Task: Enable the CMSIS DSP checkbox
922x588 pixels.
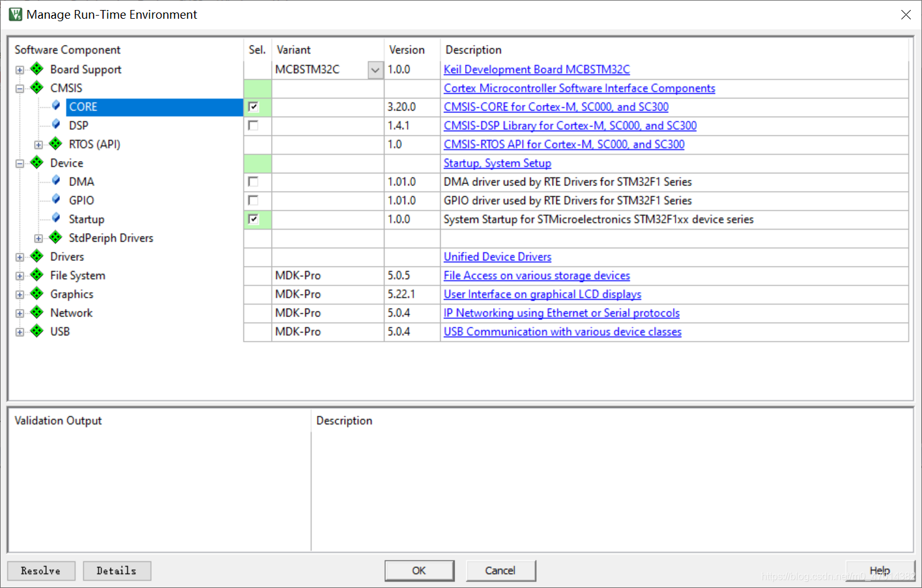Action: (x=253, y=125)
